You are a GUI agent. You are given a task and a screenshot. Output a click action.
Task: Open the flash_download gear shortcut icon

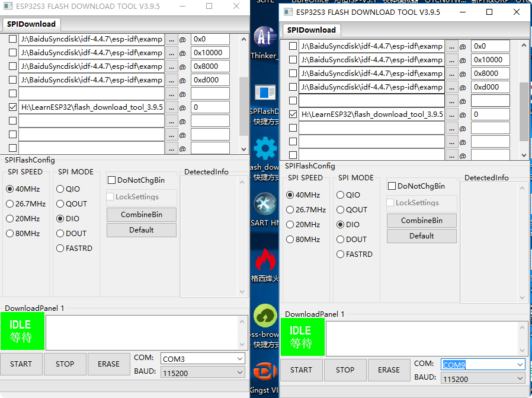point(265,148)
